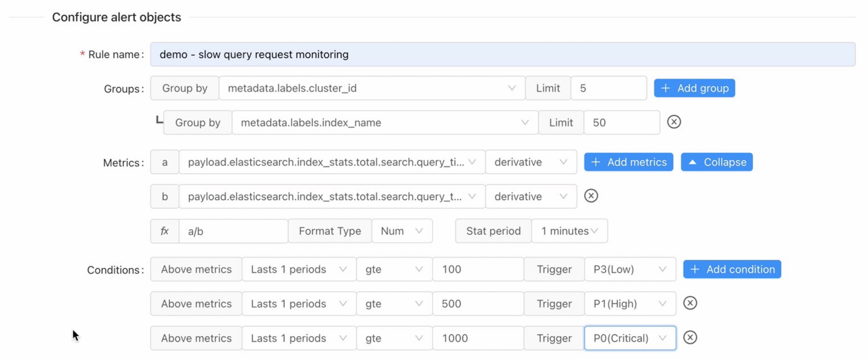
Task: Add a new alert condition
Action: coord(732,269)
